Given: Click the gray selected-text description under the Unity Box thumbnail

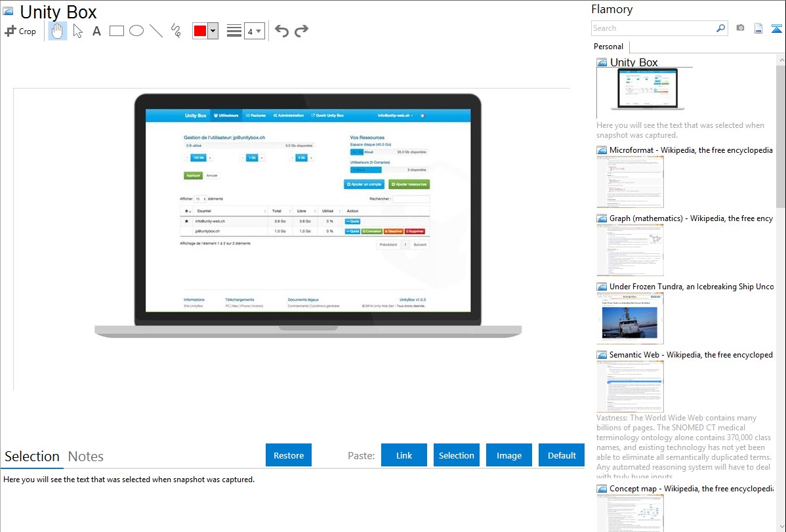Looking at the screenshot, I should coord(680,131).
